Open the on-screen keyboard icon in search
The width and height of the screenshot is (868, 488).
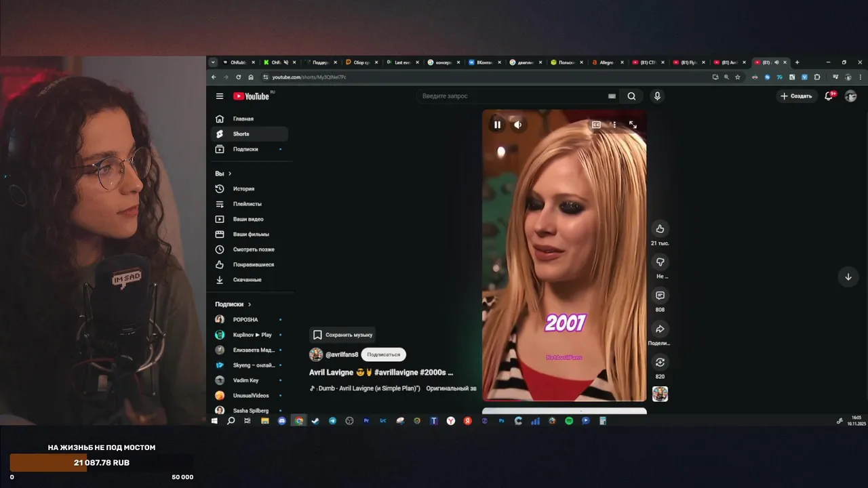coord(612,96)
